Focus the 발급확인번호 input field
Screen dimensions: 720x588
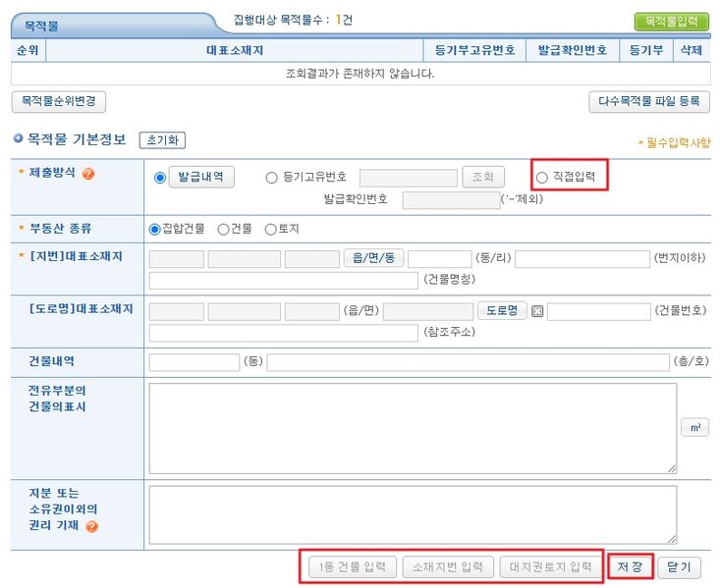(451, 200)
